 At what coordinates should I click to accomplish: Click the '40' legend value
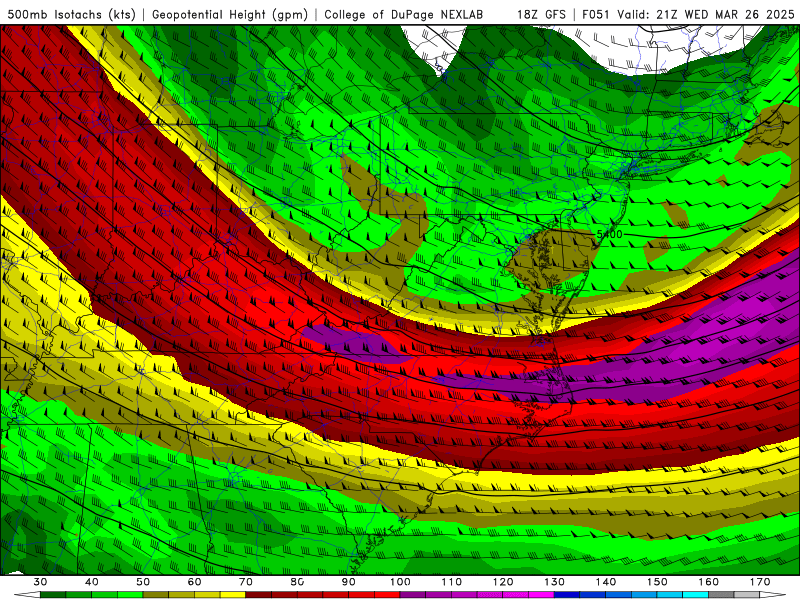[x=91, y=582]
